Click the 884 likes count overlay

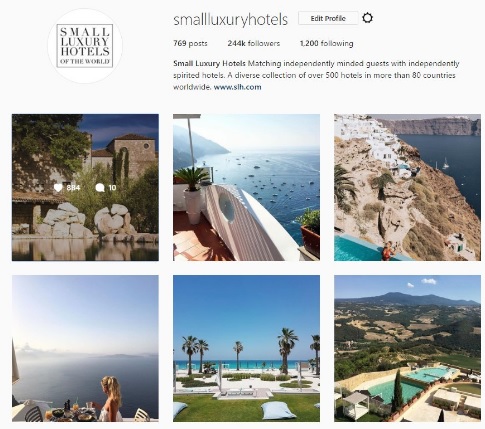pos(73,188)
